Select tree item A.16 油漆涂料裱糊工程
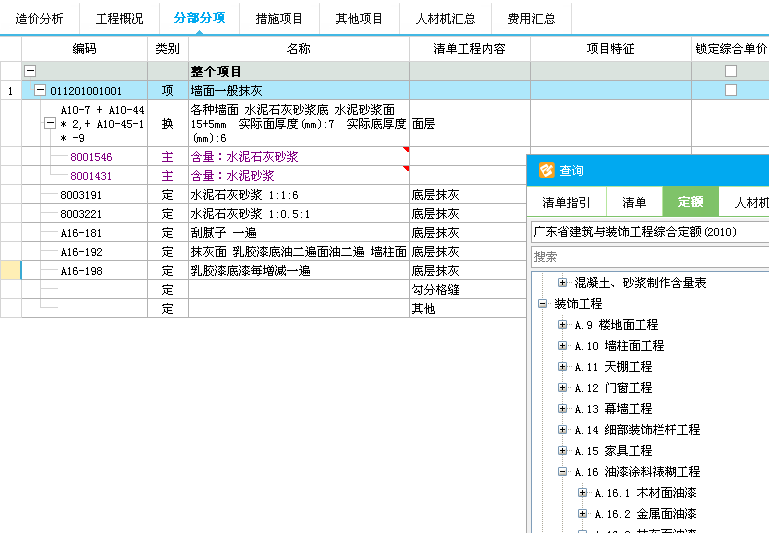769x533 pixels. (637, 472)
